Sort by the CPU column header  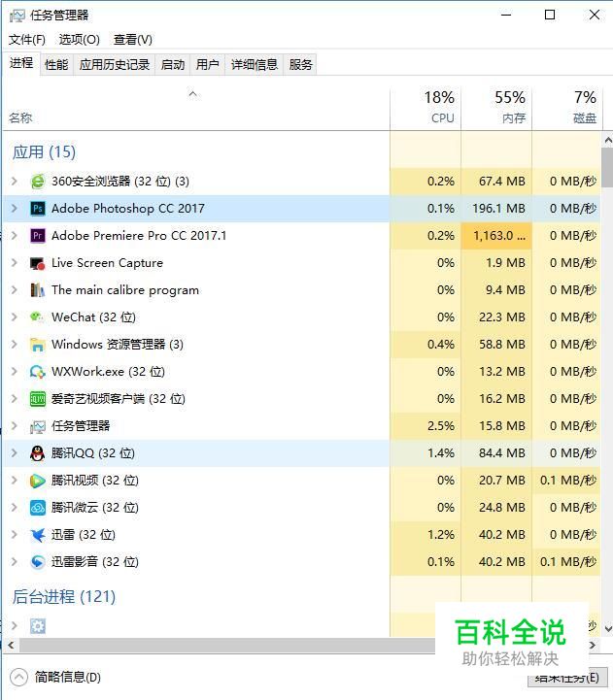426,109
